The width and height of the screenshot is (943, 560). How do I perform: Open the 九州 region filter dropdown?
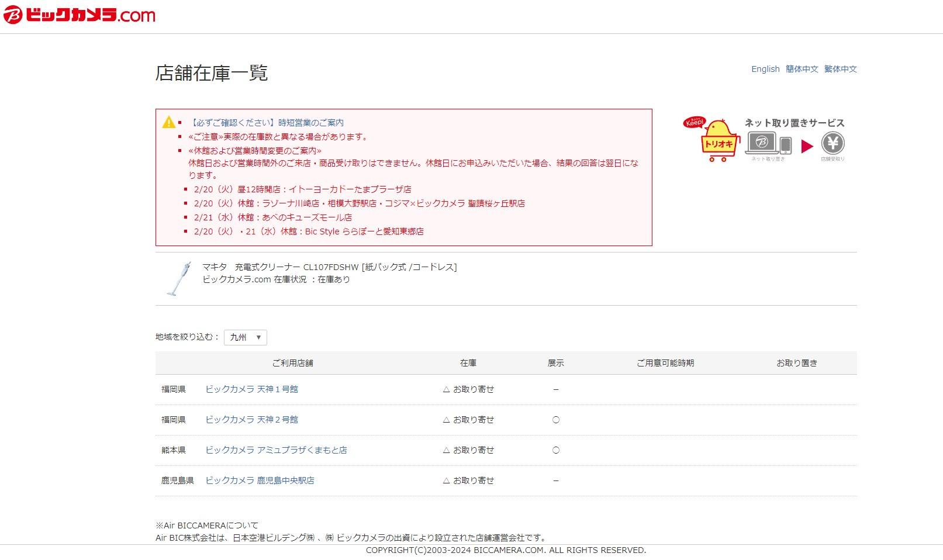click(246, 337)
